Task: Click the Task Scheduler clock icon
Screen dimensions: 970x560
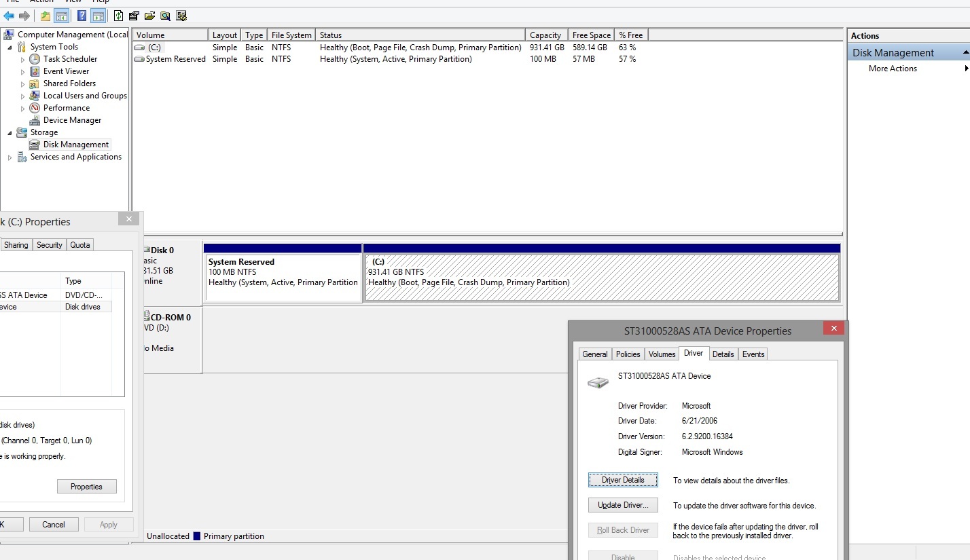Action: click(x=35, y=59)
